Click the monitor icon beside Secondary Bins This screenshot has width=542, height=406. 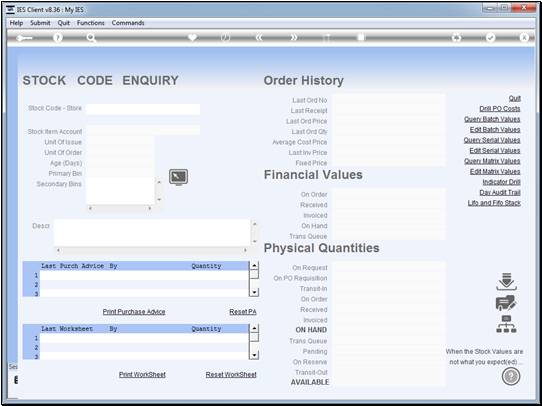pyautogui.click(x=178, y=177)
